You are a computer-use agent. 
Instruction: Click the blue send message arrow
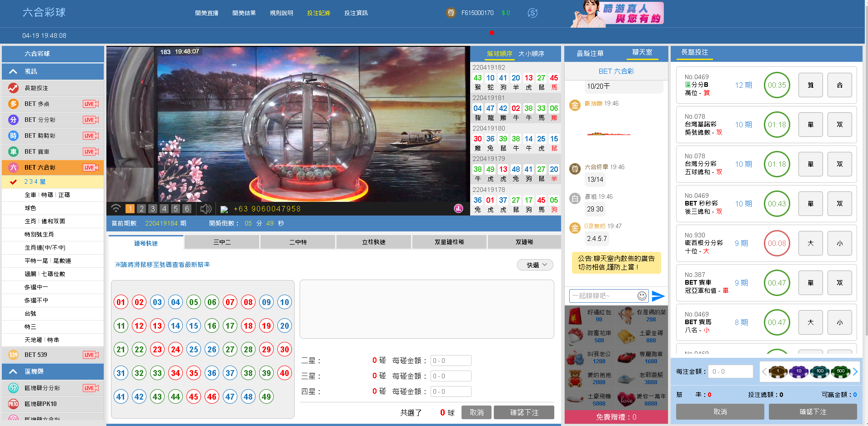point(658,296)
